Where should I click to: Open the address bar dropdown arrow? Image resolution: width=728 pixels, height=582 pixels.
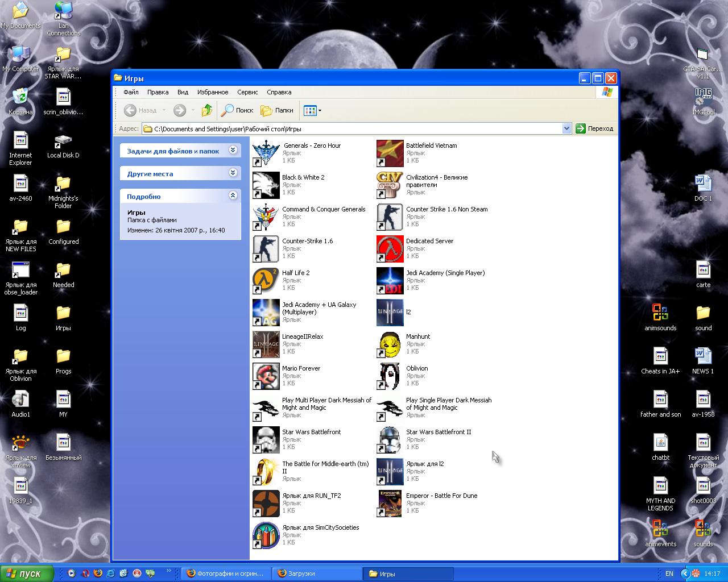pos(566,128)
